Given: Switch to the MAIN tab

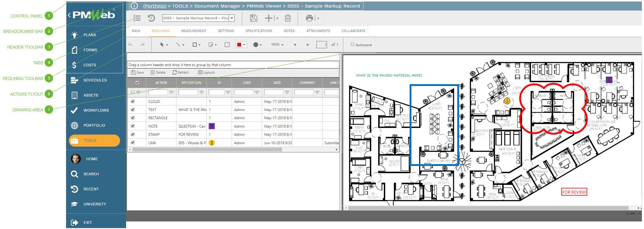Looking at the screenshot, I should [x=136, y=31].
